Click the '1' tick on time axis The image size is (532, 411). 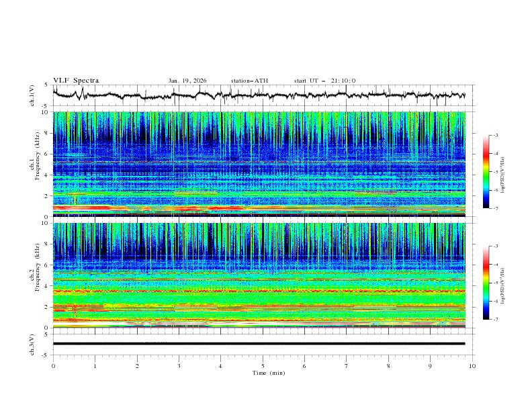click(95, 366)
